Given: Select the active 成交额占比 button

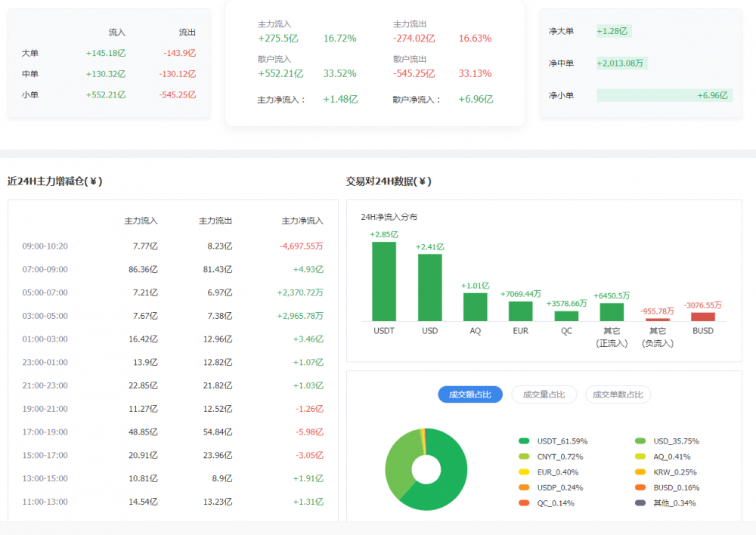Looking at the screenshot, I should coord(468,394).
